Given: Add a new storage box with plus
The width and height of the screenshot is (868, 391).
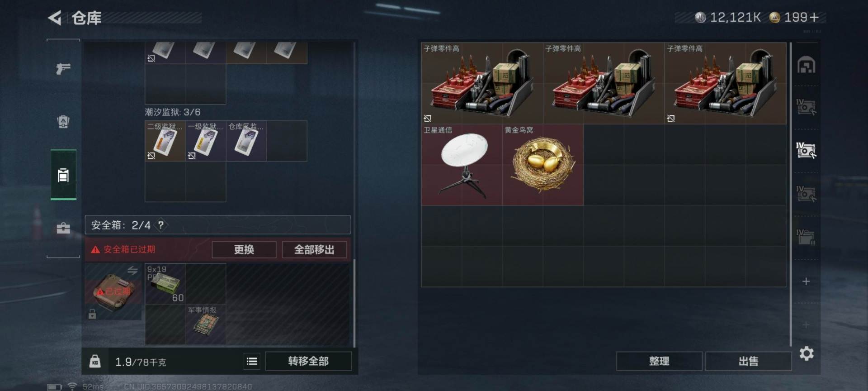Looking at the screenshot, I should pos(806,281).
